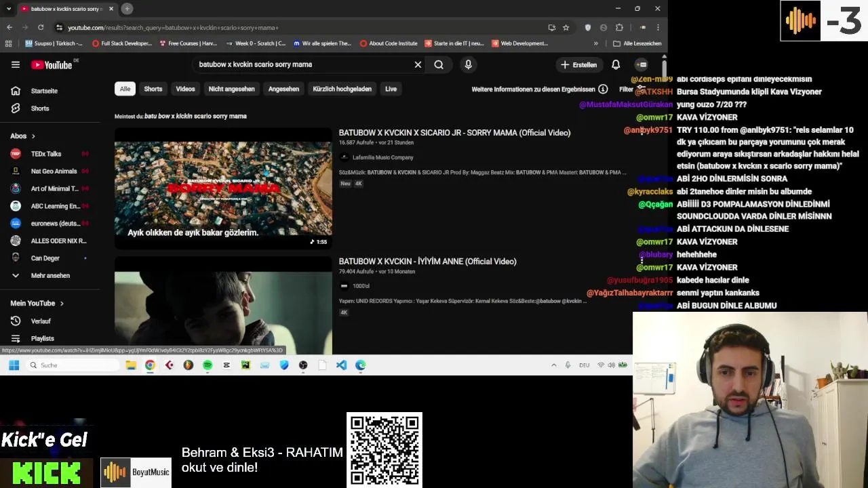Play the İYİYİM ANNE video thumbnail
The height and width of the screenshot is (488, 868).
(x=223, y=306)
